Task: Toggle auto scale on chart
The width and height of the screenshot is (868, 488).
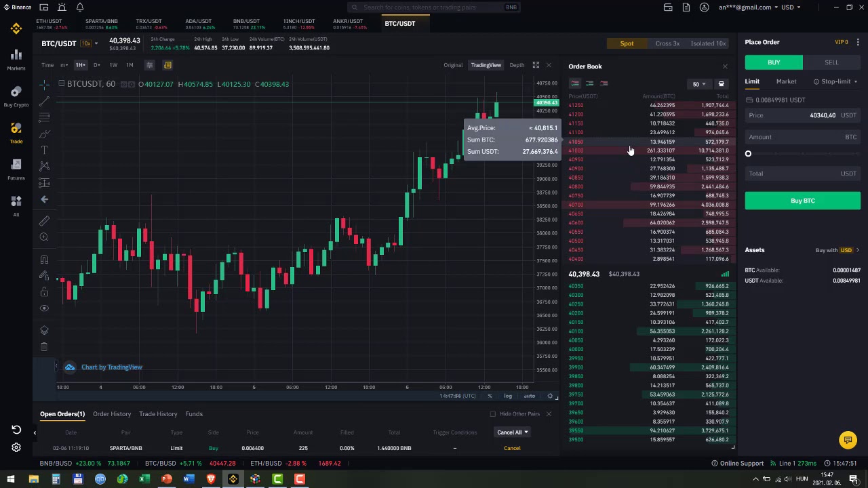Action: point(530,396)
